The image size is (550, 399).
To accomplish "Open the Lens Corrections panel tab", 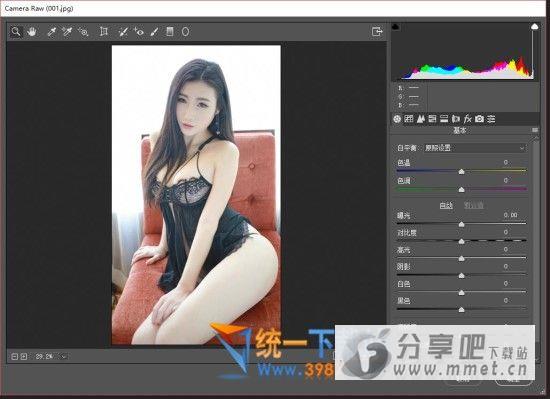I will [456, 119].
